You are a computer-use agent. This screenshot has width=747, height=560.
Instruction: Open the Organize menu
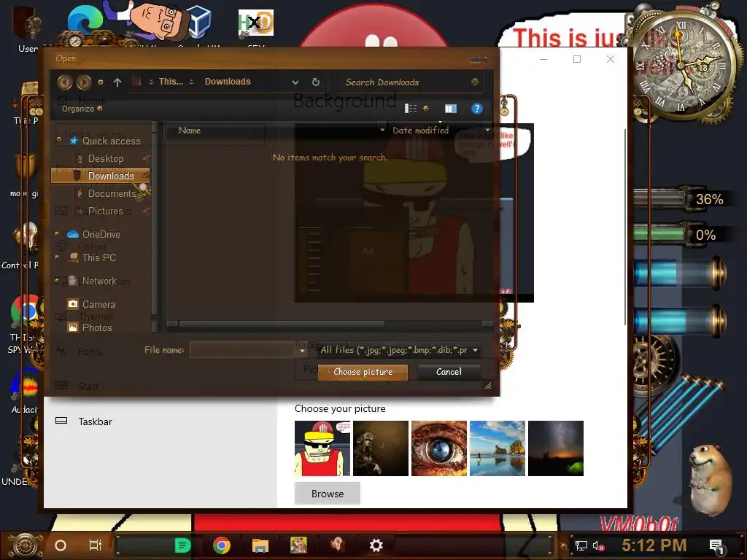82,109
